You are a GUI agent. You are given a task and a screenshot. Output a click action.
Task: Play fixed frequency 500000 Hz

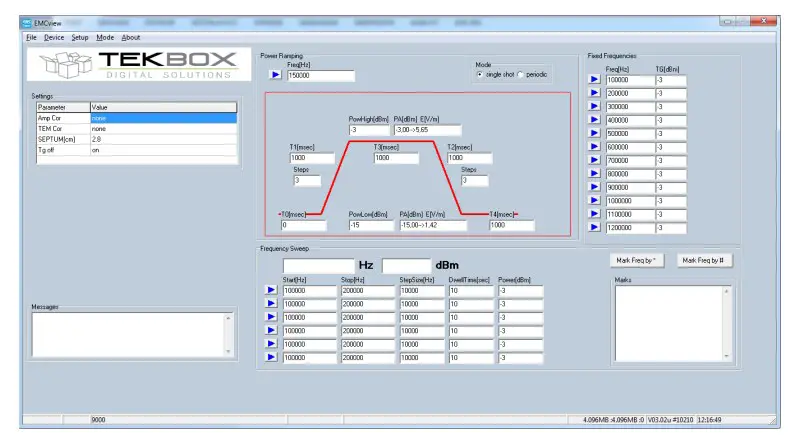(594, 133)
